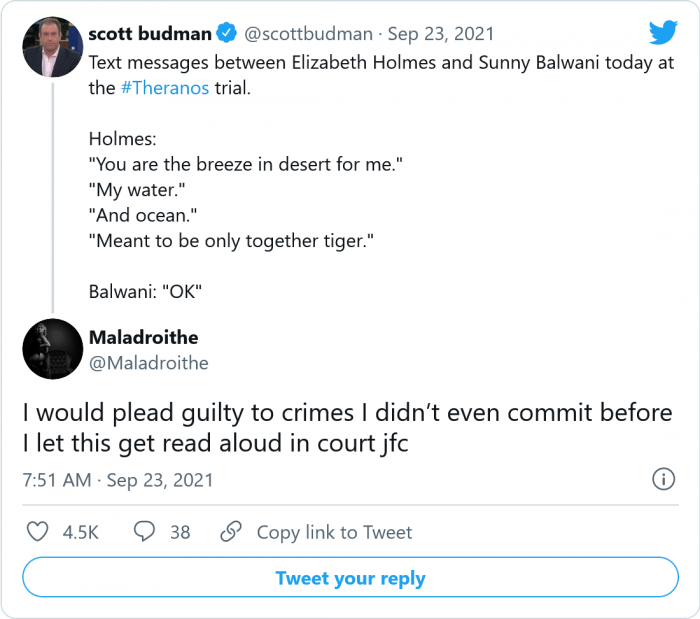
Task: Click the scott budman display name
Action: [150, 34]
